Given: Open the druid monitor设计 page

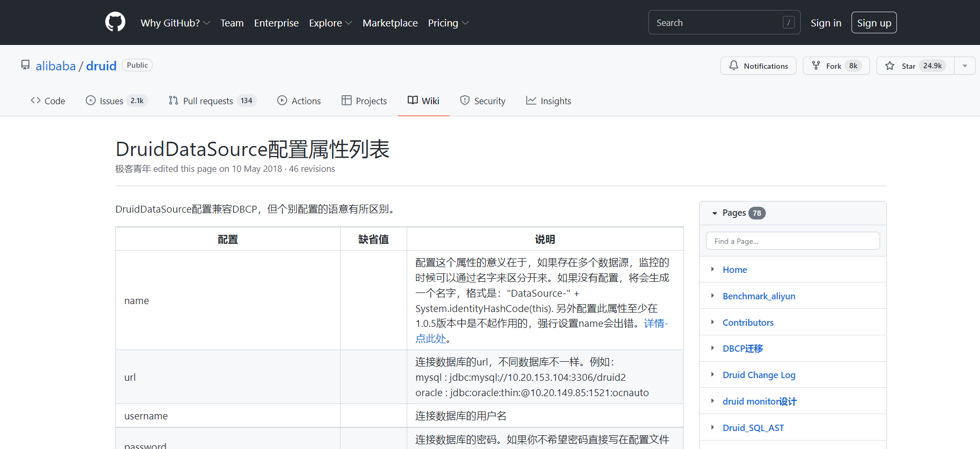Looking at the screenshot, I should 759,401.
